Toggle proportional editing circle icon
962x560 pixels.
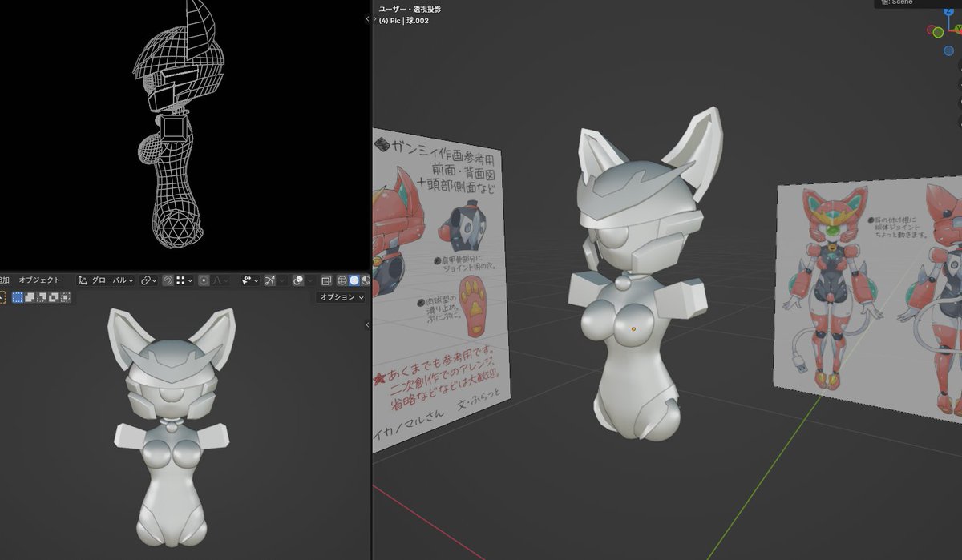point(204,280)
